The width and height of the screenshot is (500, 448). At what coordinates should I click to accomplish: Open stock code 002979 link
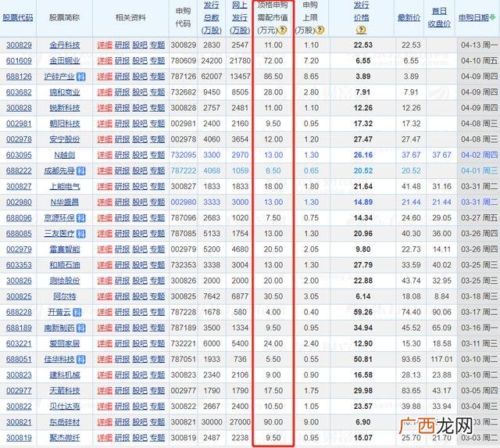19,249
